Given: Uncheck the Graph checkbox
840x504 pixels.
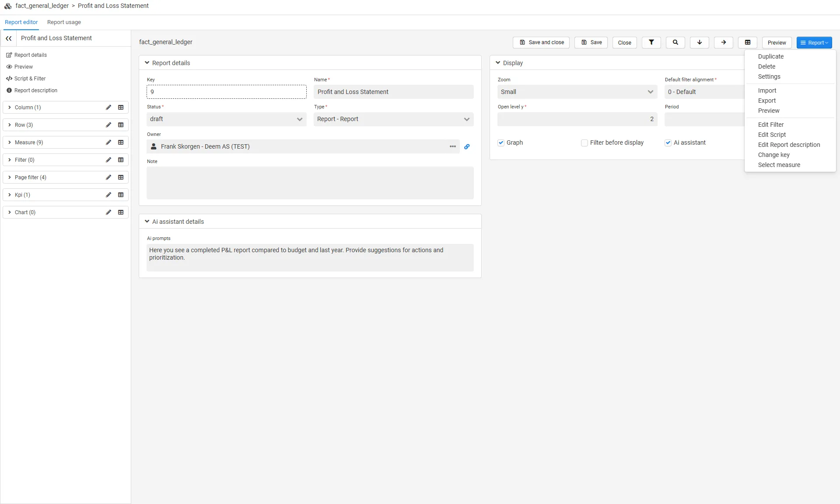Looking at the screenshot, I should click(x=501, y=143).
